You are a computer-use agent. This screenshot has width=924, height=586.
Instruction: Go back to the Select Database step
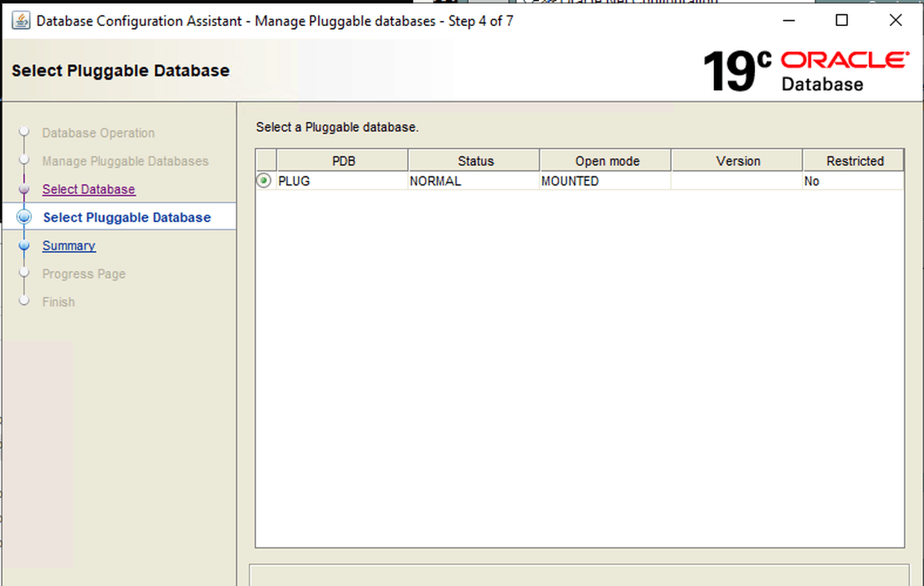tap(89, 189)
